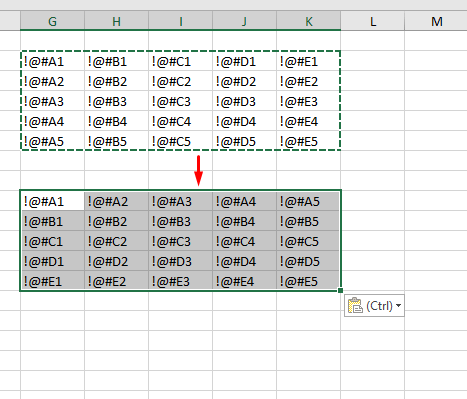Viewport: 467px width, 399px height.
Task: Click the empty cell in column L beside !@#E3
Action: (x=373, y=101)
